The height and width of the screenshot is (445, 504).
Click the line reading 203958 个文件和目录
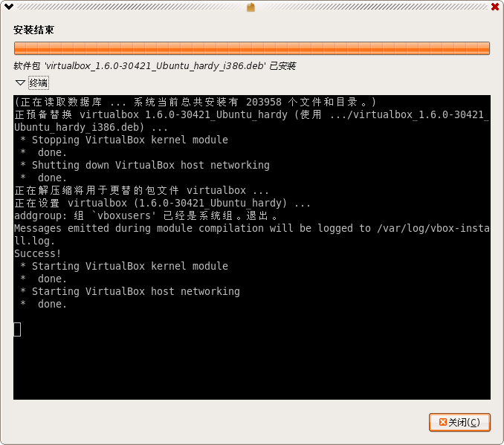(x=195, y=103)
